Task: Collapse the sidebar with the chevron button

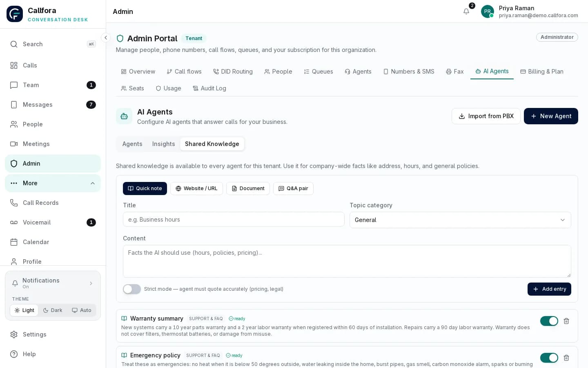Action: (106, 38)
